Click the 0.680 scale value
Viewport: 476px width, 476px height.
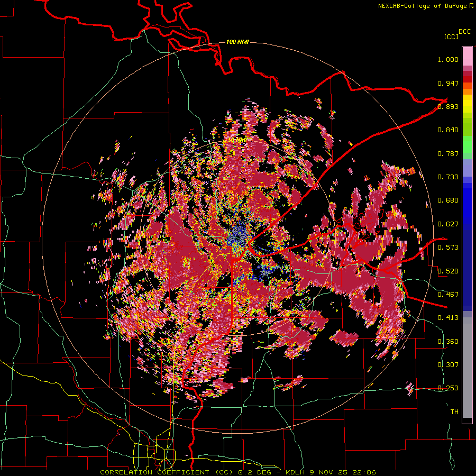click(x=448, y=200)
